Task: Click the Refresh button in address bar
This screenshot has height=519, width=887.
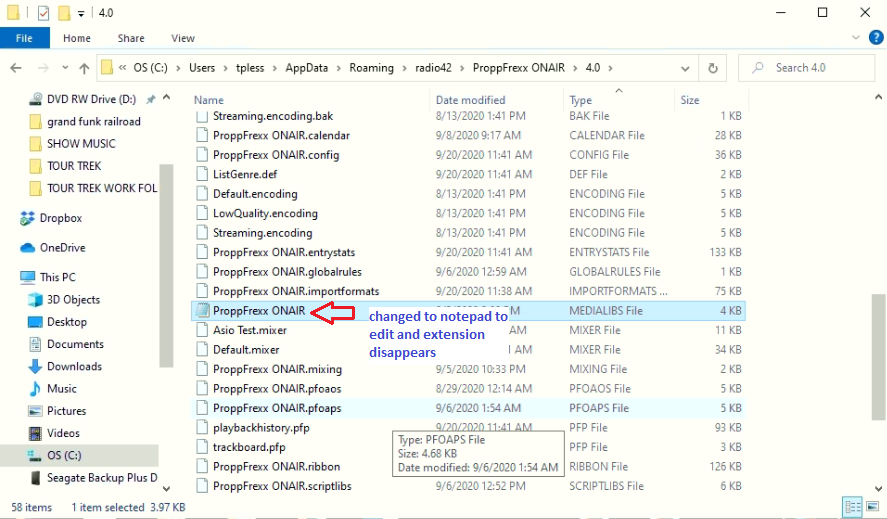Action: [713, 68]
